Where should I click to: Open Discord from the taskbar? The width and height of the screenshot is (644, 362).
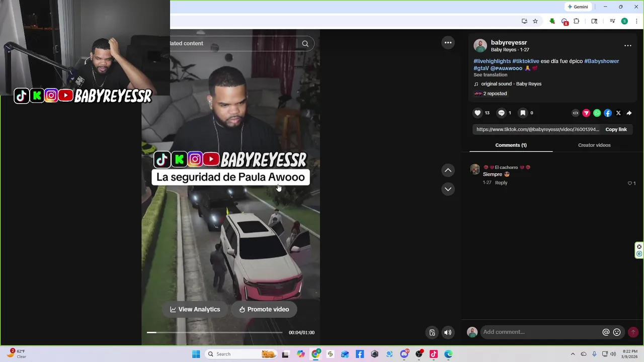[404, 354]
